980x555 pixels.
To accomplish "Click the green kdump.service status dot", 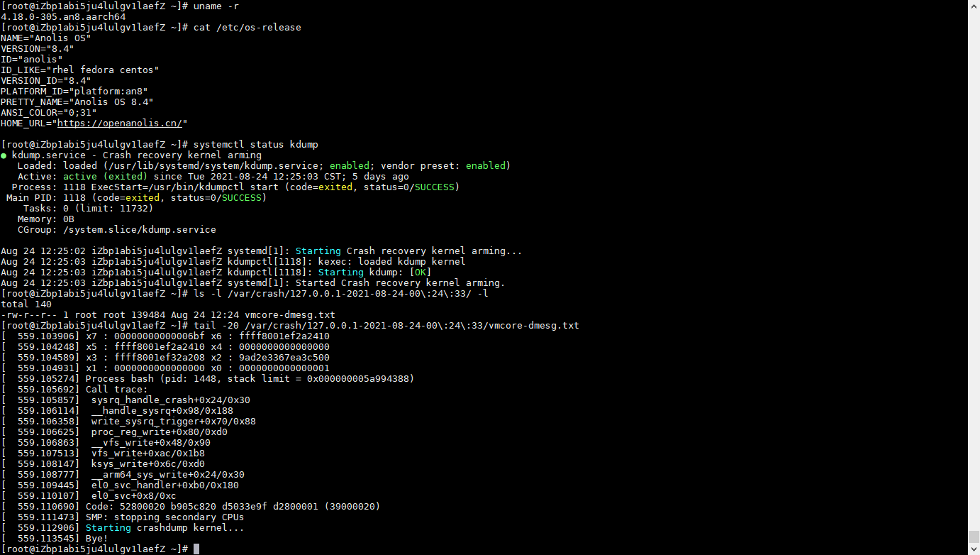I will tap(4, 155).
